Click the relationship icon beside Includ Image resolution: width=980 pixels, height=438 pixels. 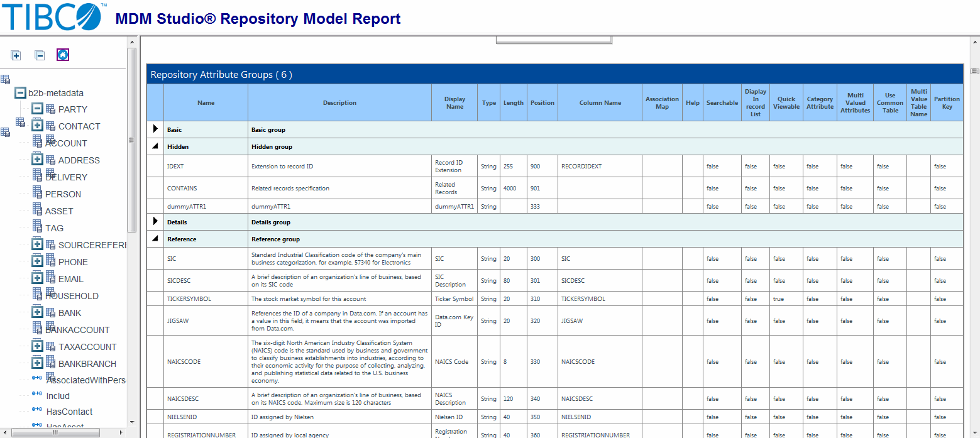[x=37, y=394]
